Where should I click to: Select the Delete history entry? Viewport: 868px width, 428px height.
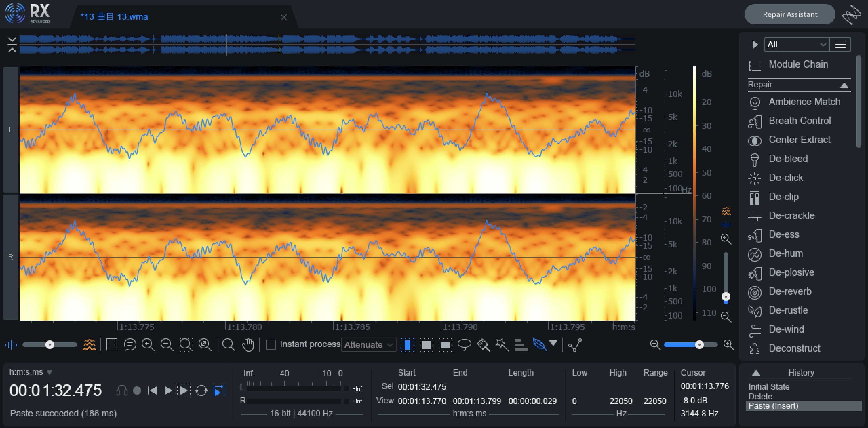[760, 396]
